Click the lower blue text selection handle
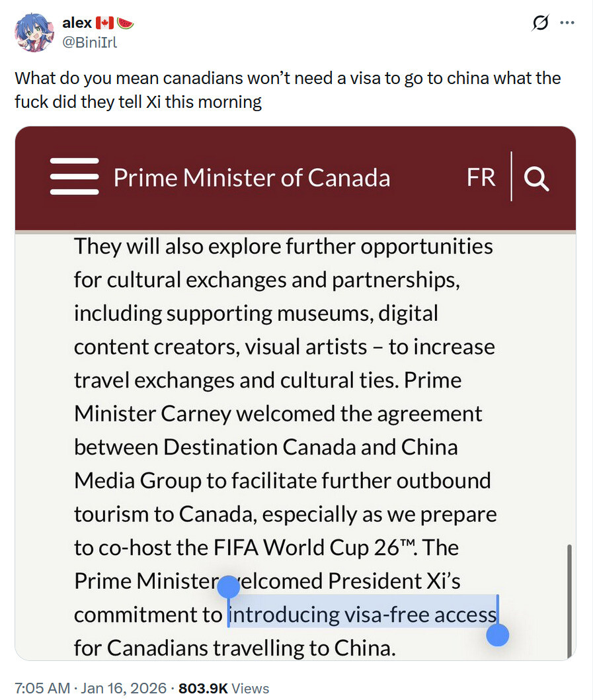The image size is (593, 700). [x=497, y=635]
